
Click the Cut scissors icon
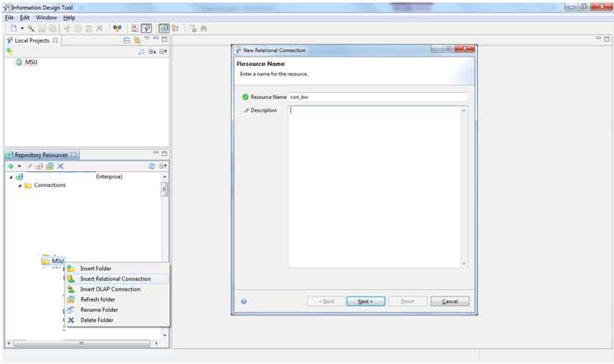67,29
